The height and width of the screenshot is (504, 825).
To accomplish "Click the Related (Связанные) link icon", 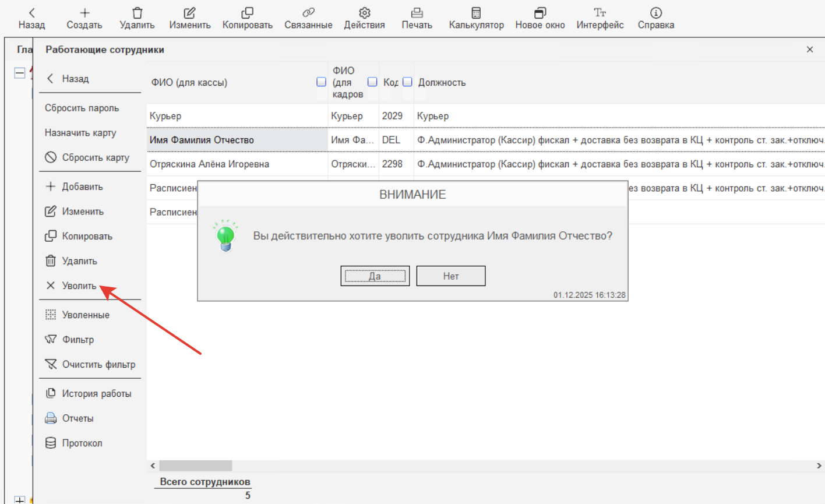I will [308, 13].
